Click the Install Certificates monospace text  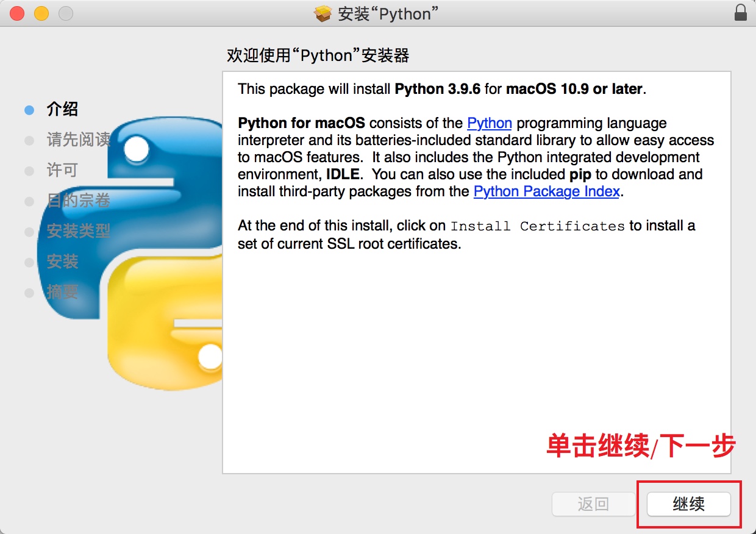[537, 226]
